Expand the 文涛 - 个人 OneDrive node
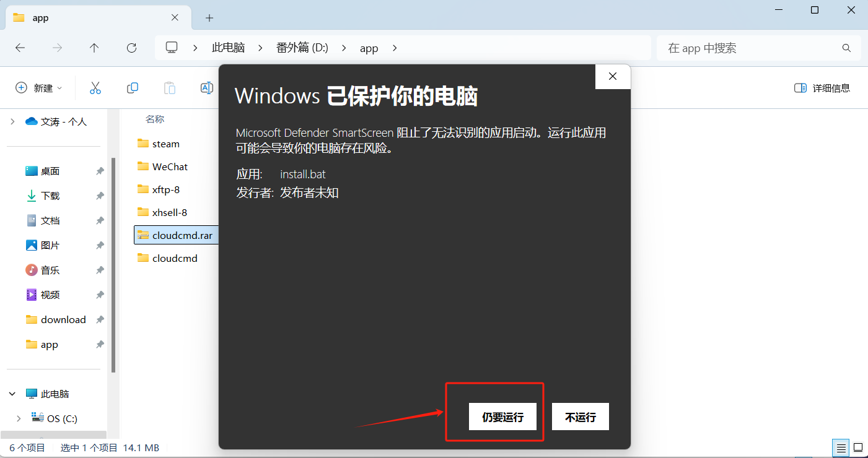This screenshot has height=458, width=868. [12, 121]
